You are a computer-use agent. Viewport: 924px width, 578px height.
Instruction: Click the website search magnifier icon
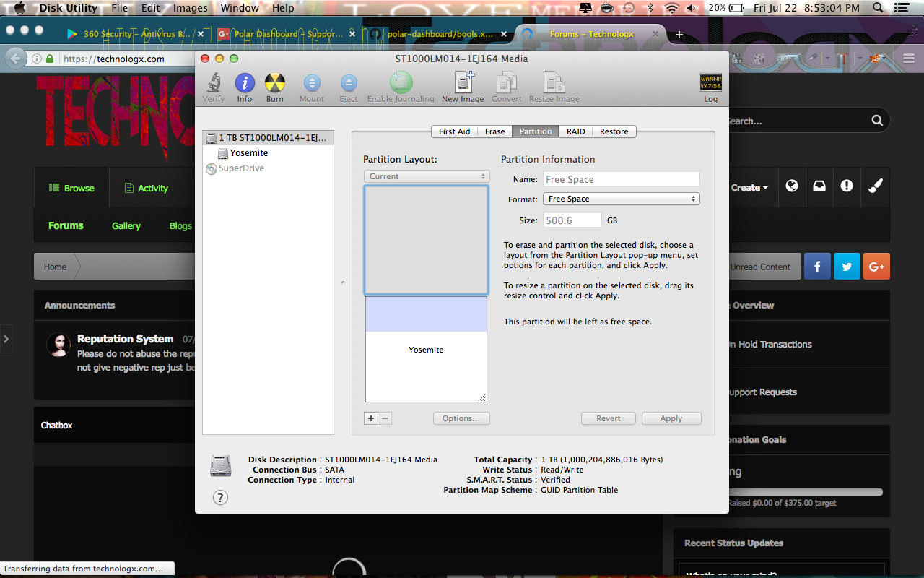click(x=876, y=121)
